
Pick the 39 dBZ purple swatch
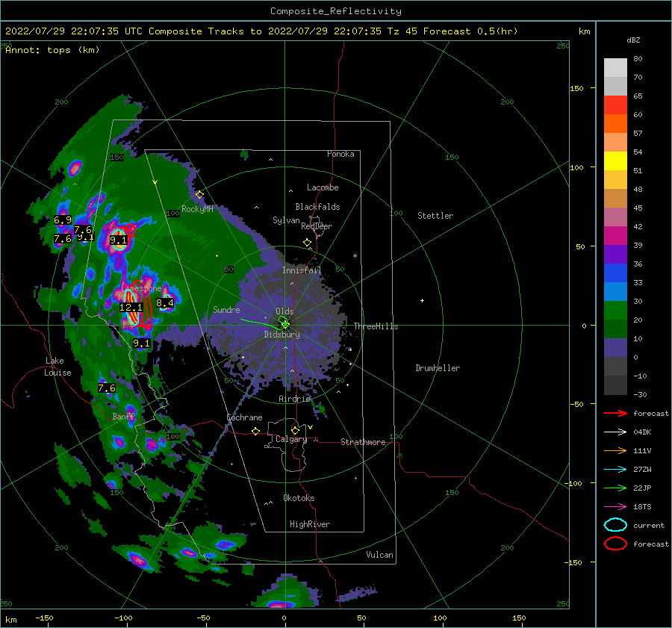coord(615,254)
